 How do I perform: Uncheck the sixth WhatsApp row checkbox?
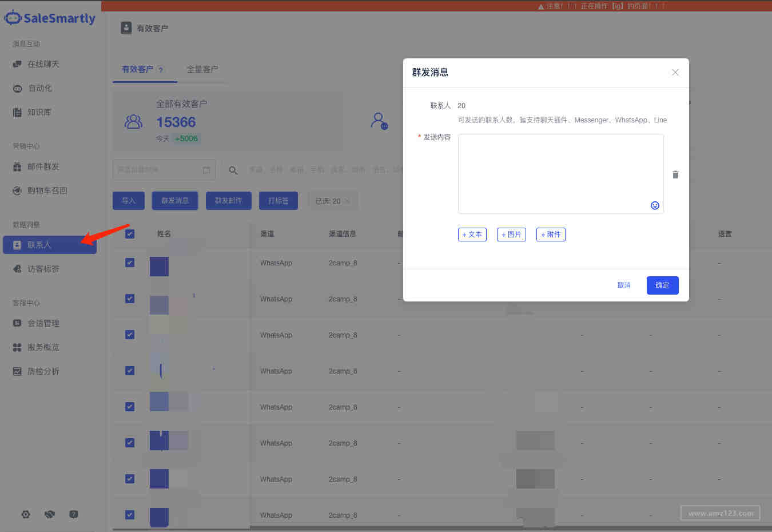(130, 443)
